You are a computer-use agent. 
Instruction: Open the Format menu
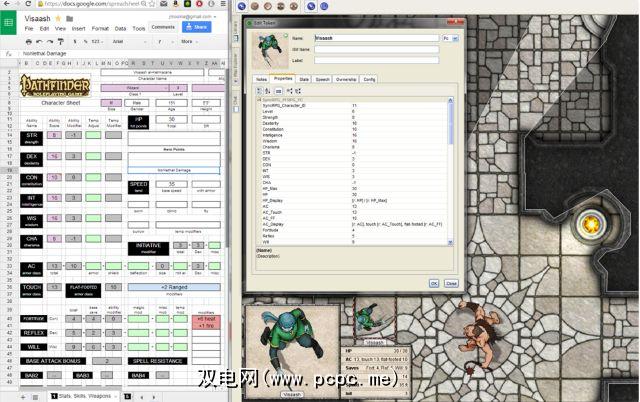pyautogui.click(x=96, y=29)
